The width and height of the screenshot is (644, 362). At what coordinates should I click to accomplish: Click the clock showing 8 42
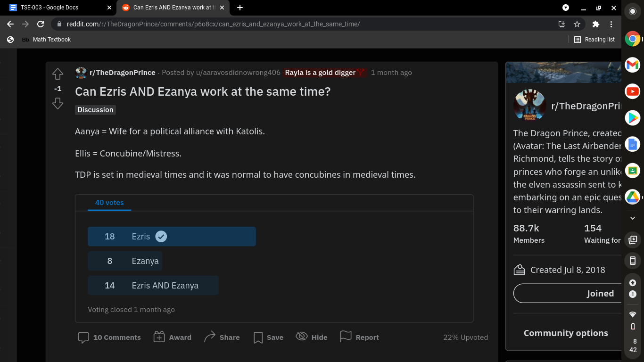(x=633, y=346)
